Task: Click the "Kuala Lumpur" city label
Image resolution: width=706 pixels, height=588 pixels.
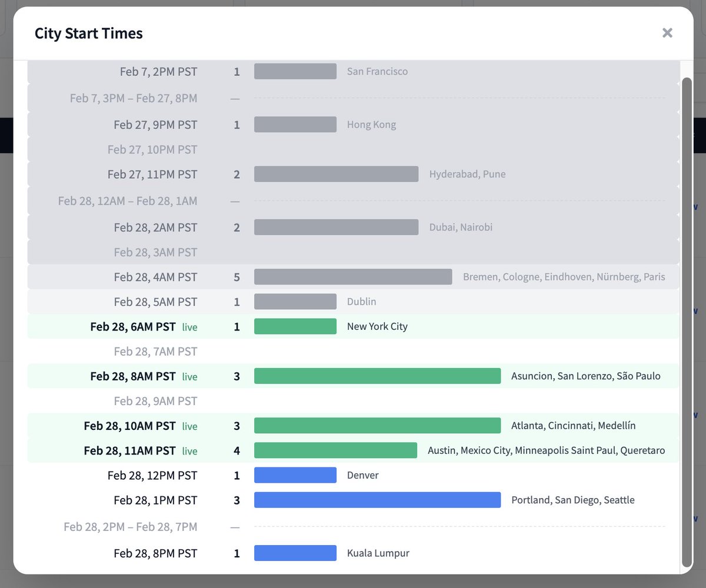Action: (x=378, y=553)
